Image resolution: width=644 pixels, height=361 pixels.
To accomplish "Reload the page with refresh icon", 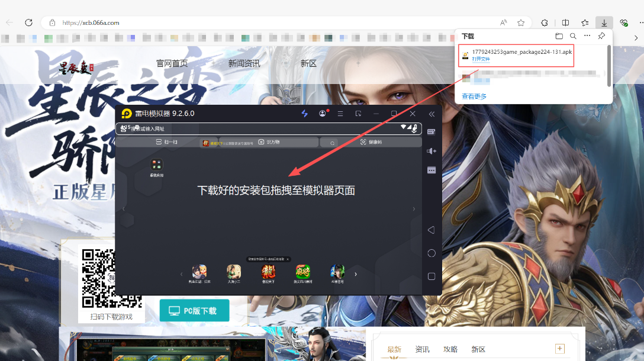I will [28, 22].
